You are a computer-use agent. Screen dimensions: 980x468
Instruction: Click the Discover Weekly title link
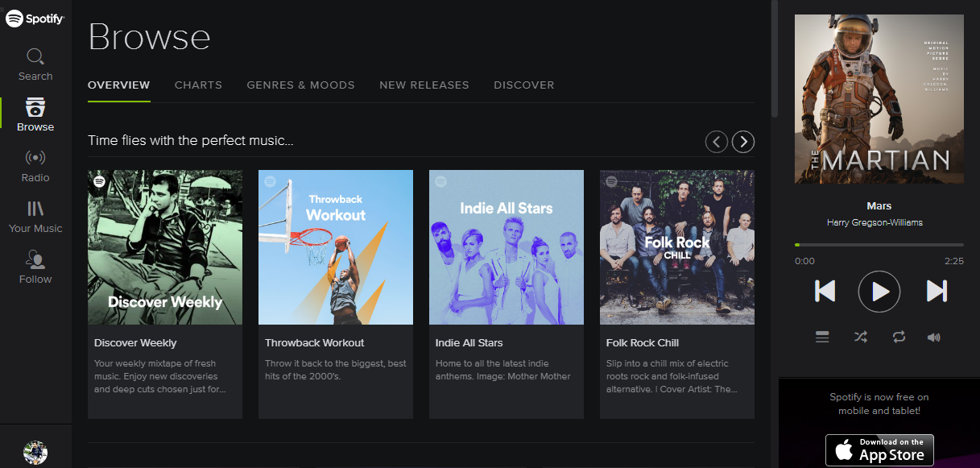pos(135,343)
